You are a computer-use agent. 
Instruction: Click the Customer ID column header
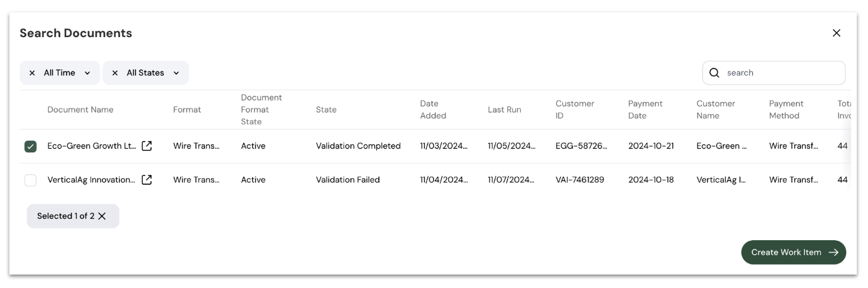575,110
